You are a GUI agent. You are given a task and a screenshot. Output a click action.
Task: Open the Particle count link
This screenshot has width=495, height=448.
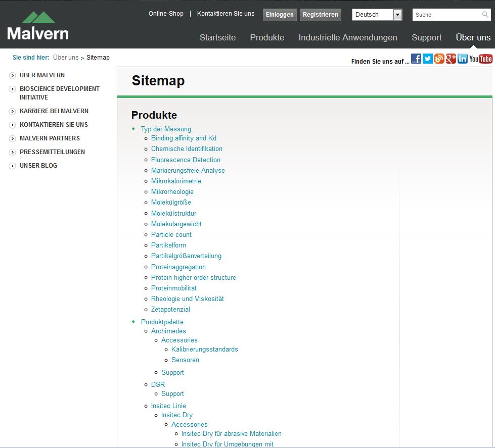pos(171,234)
